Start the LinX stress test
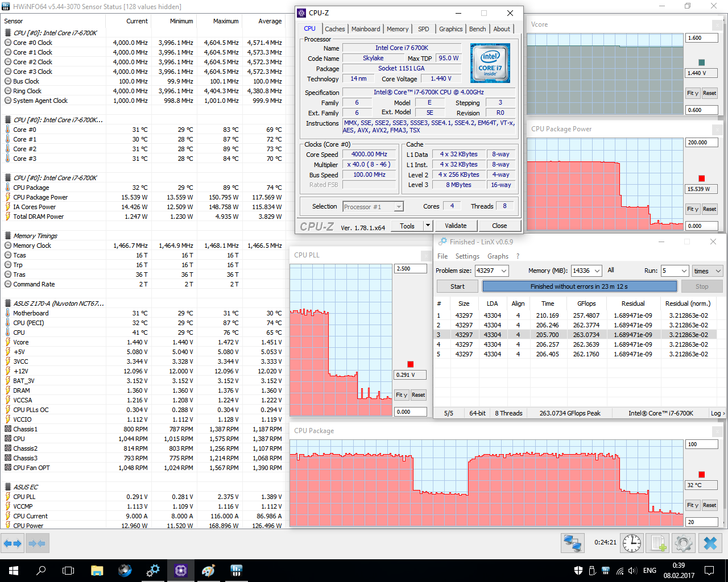The image size is (728, 582). click(x=457, y=286)
